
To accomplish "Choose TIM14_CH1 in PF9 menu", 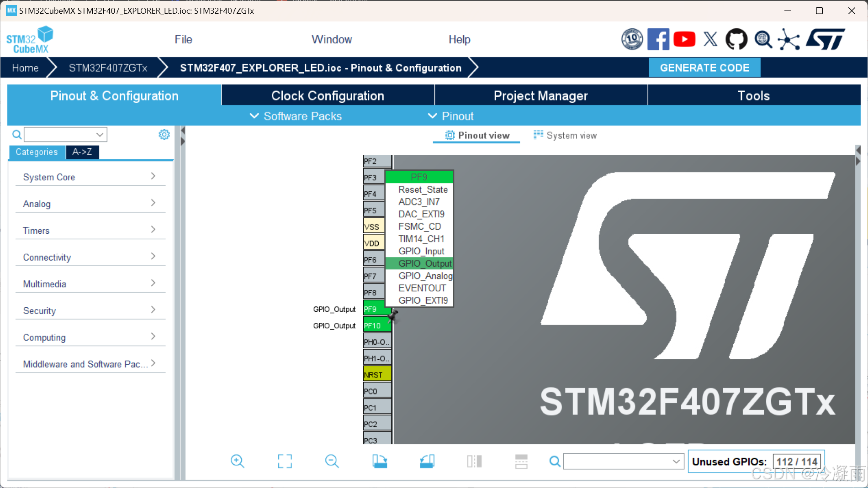I will coord(419,239).
